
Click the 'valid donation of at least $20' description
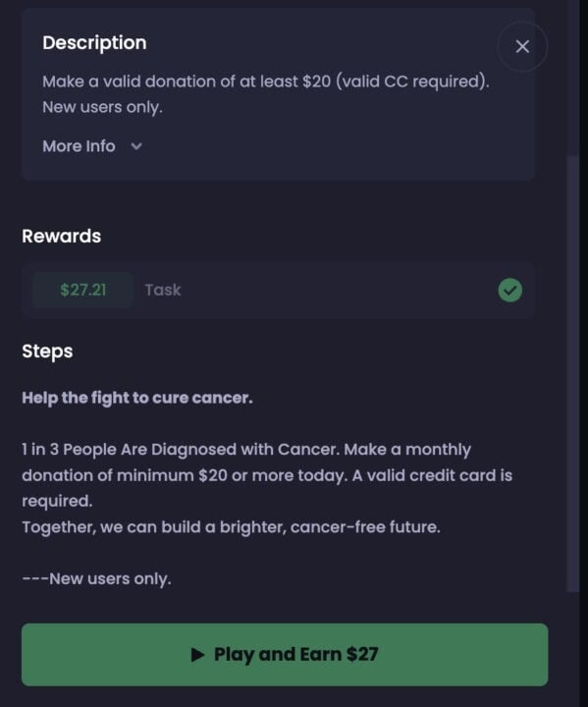266,82
